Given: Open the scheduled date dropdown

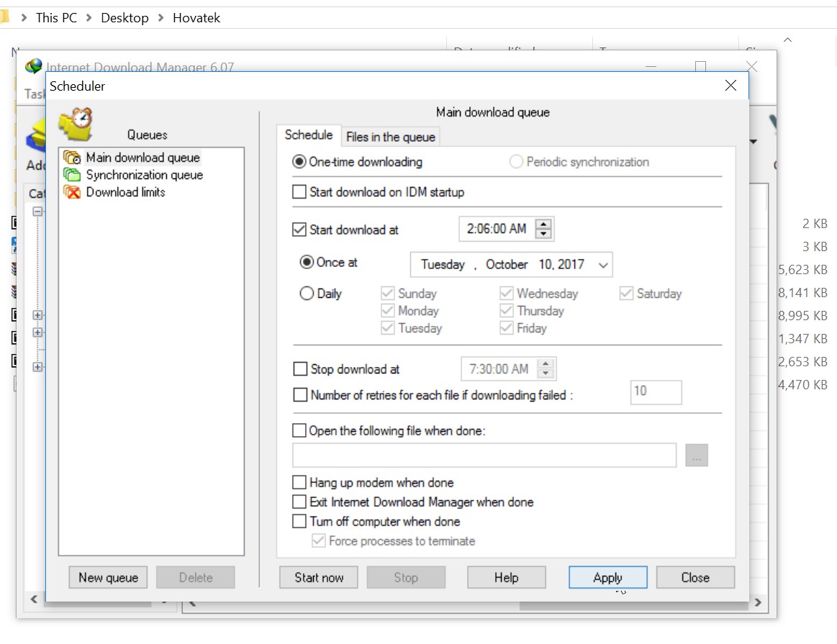Looking at the screenshot, I should [602, 264].
